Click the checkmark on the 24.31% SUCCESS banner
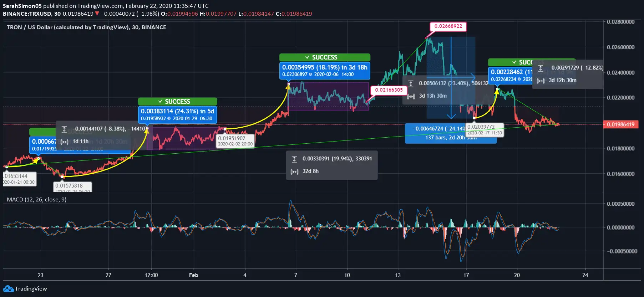This screenshot has width=644, height=297. (160, 102)
